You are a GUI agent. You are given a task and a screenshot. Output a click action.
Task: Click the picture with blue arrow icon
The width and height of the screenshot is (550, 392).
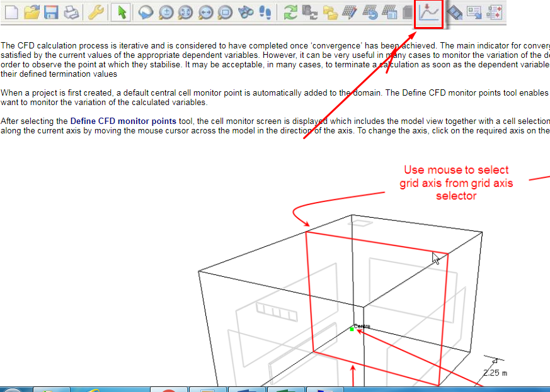474,13
